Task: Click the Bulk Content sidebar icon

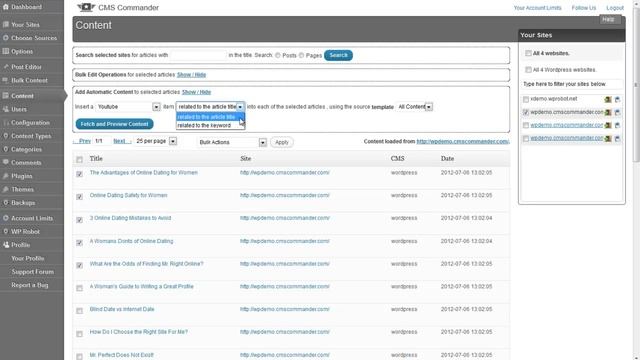Action: pyautogui.click(x=6, y=80)
